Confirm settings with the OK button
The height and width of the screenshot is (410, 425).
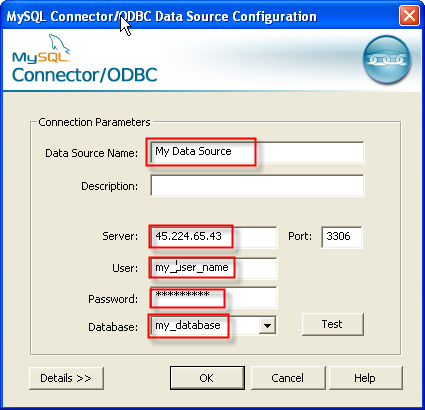tap(207, 378)
